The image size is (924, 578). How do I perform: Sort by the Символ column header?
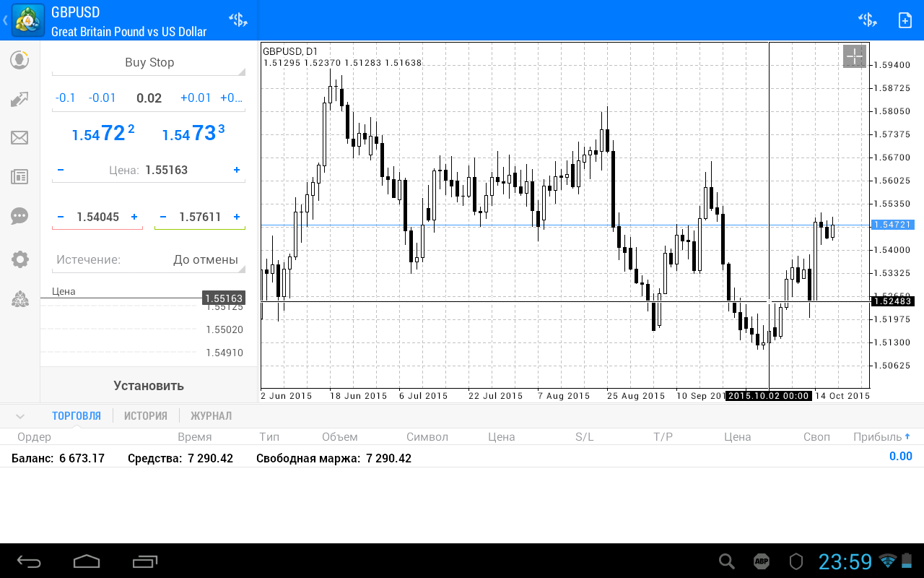(427, 437)
